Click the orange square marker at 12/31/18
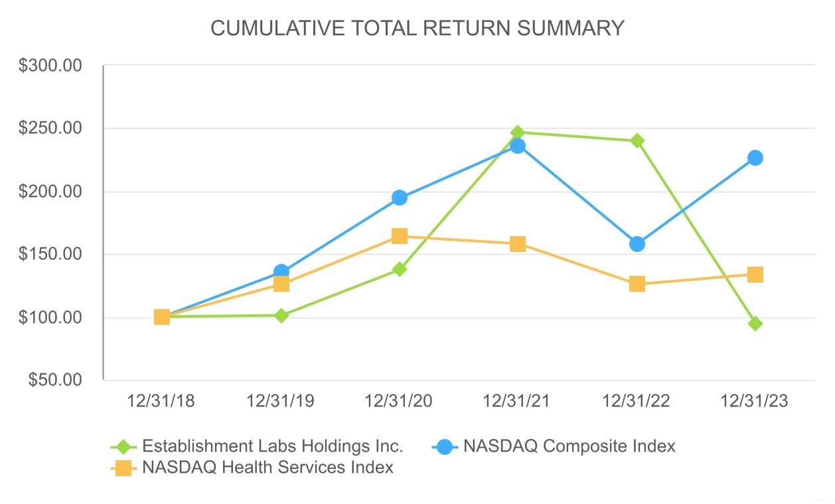This screenshot has width=835, height=504. click(x=162, y=317)
